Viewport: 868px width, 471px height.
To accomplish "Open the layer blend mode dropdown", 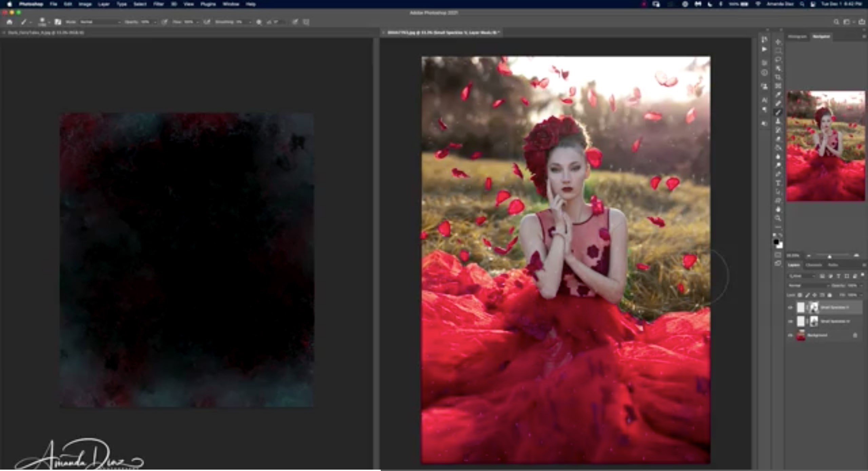I will (x=808, y=286).
